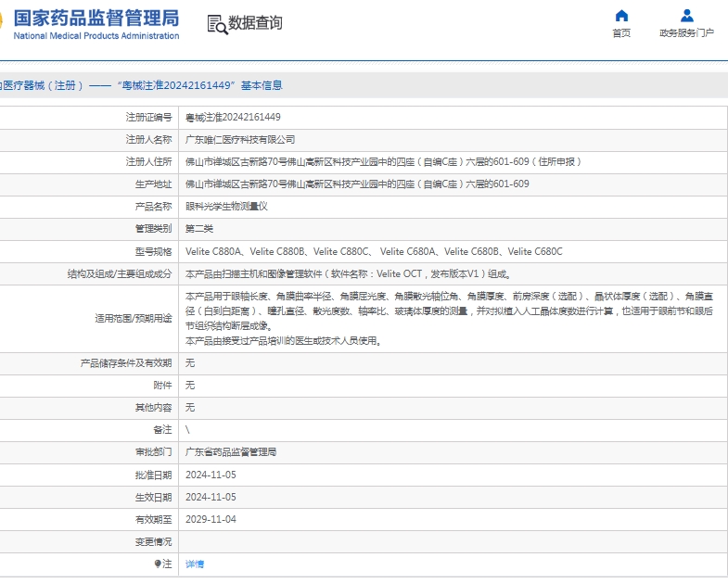This screenshot has height=583, width=728.
Task: Open the 数据查询 search icon
Action: pyautogui.click(x=217, y=24)
